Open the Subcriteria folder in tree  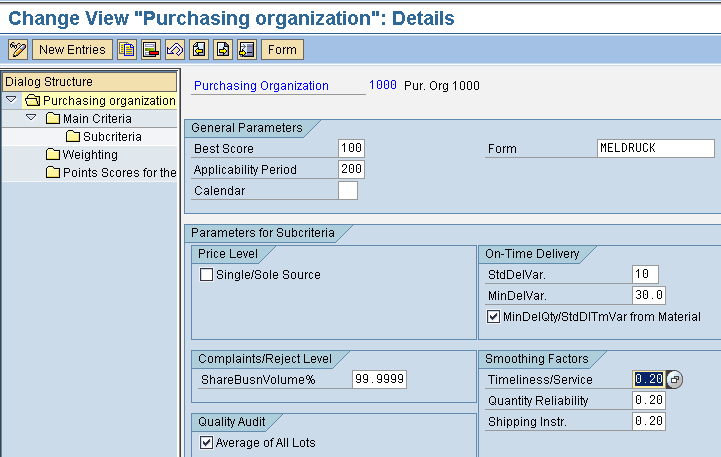click(111, 136)
